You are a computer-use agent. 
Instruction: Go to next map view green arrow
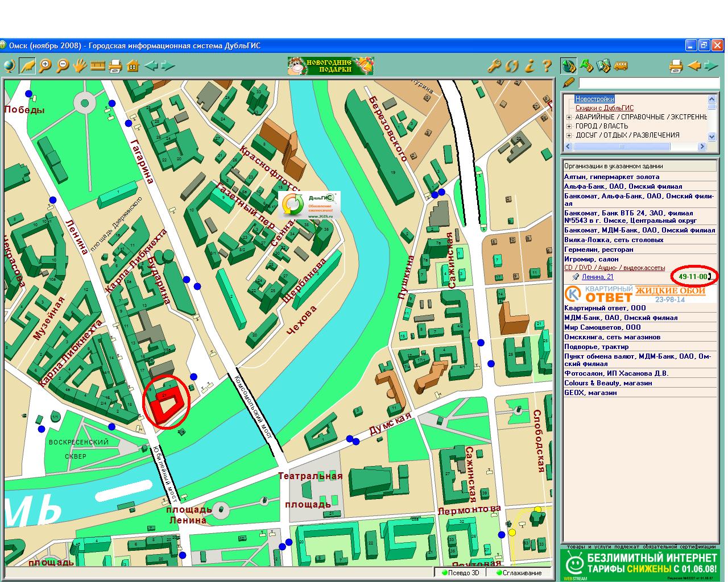click(168, 66)
